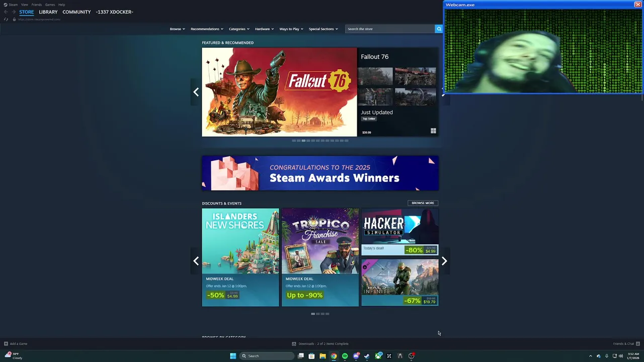The width and height of the screenshot is (644, 362).
Task: Click the Friends & Chat label
Action: [623, 344]
